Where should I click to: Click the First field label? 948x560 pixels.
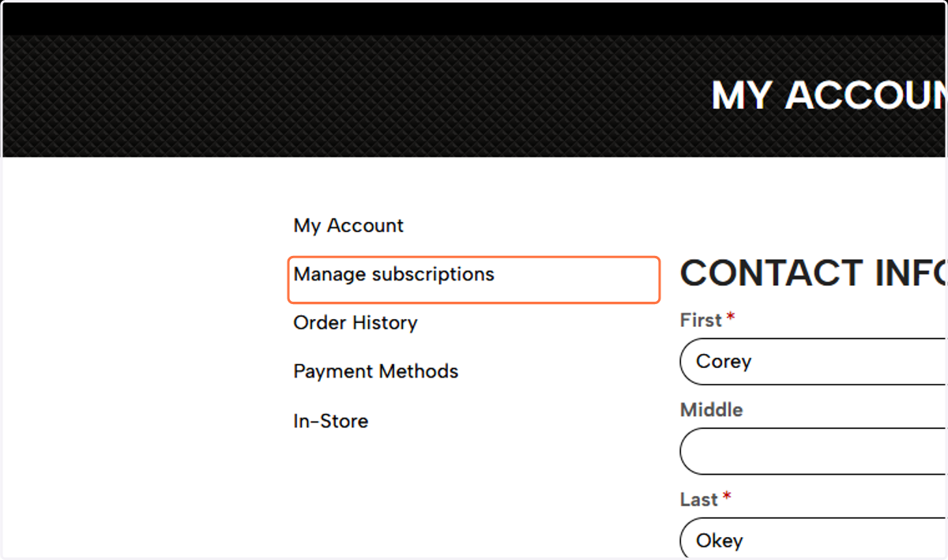point(702,320)
